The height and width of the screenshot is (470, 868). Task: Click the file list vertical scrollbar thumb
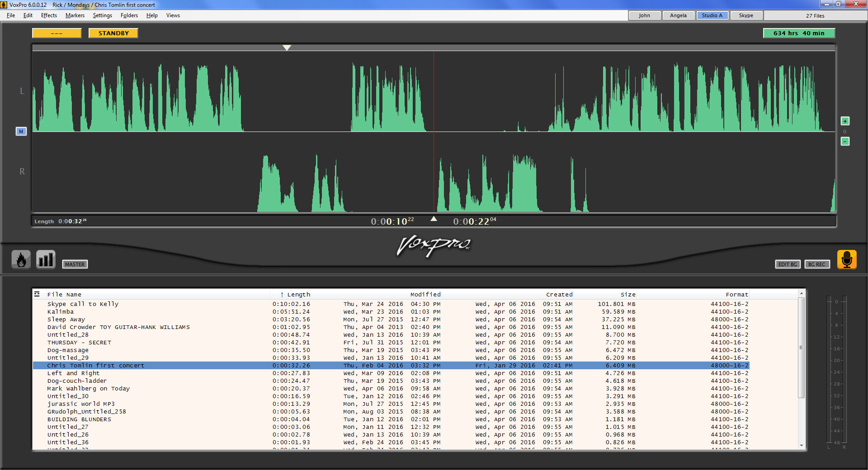[x=801, y=347]
